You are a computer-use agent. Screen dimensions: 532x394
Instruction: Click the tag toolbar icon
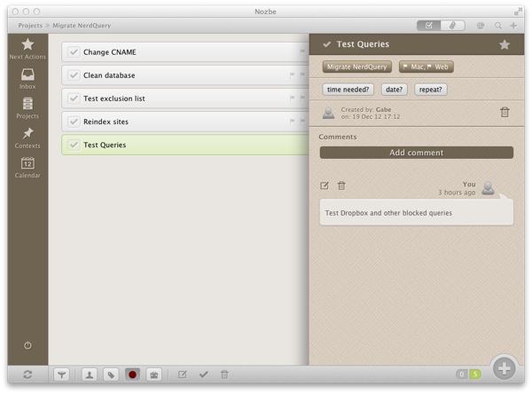[x=111, y=374]
